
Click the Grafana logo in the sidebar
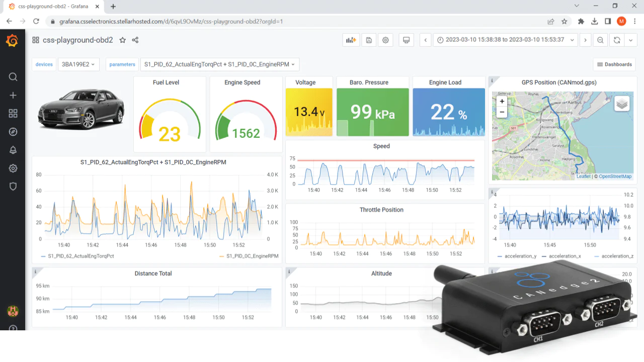pos(13,41)
